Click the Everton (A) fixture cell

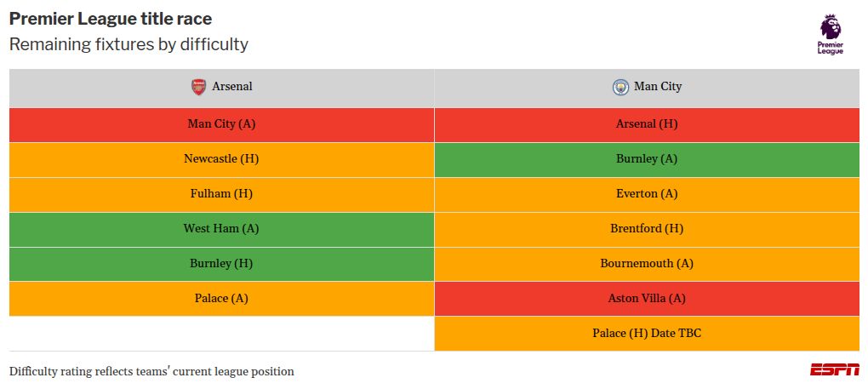[647, 194]
